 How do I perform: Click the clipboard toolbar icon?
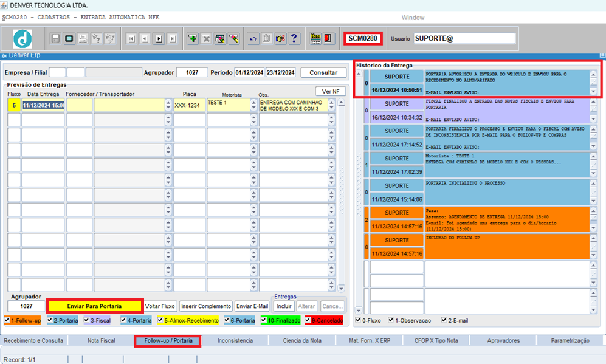click(x=266, y=39)
